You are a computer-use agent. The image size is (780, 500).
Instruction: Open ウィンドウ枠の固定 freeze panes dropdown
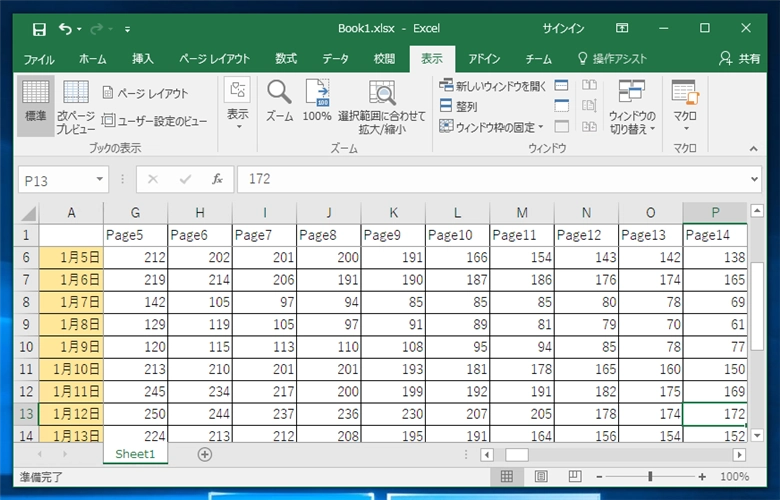pyautogui.click(x=491, y=127)
